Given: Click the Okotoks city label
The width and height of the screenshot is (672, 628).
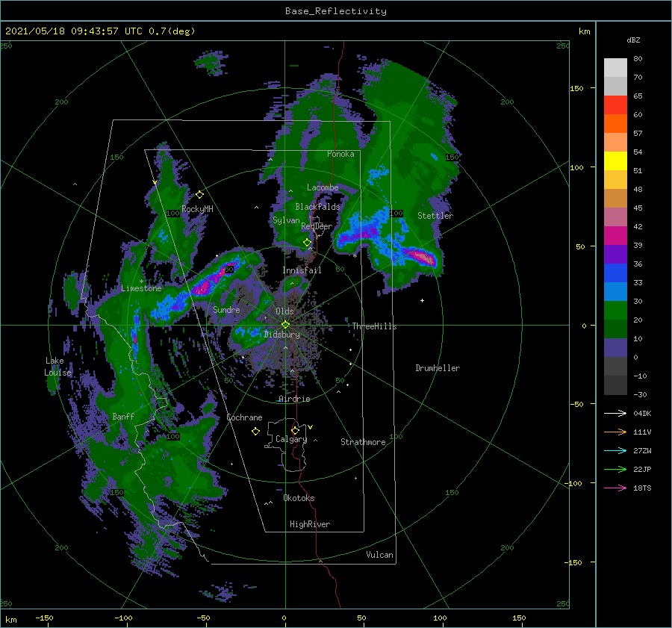Looking at the screenshot, I should coord(299,498).
